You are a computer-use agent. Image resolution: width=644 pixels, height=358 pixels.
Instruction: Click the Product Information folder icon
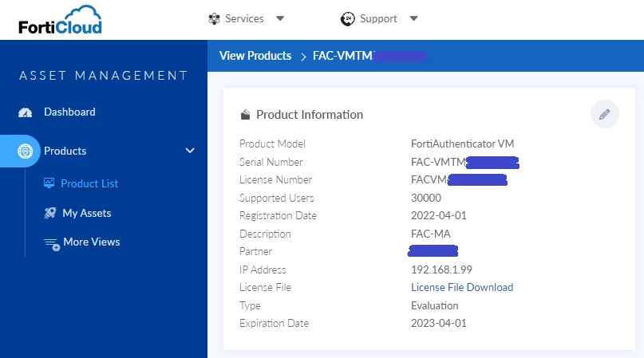(245, 115)
